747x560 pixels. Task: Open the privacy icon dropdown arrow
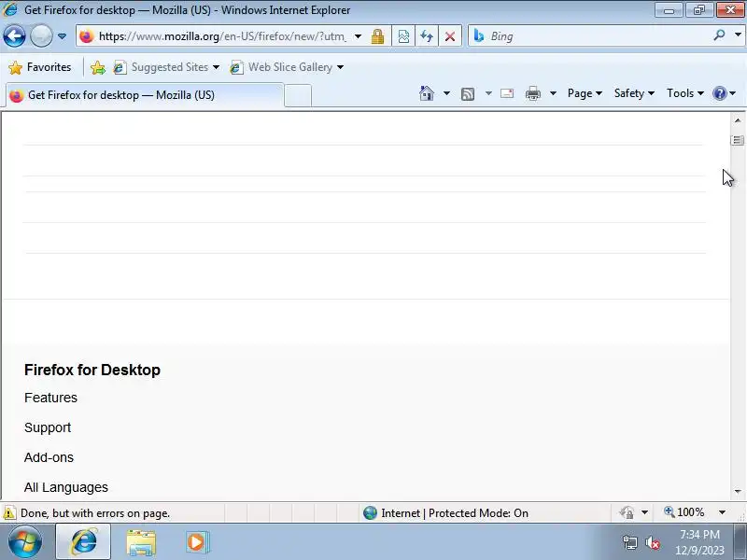[x=644, y=512]
